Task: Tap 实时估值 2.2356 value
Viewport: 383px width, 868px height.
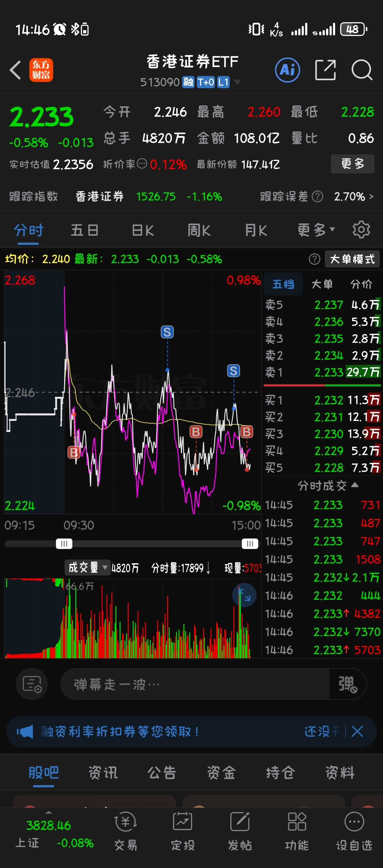Action: pos(73,164)
